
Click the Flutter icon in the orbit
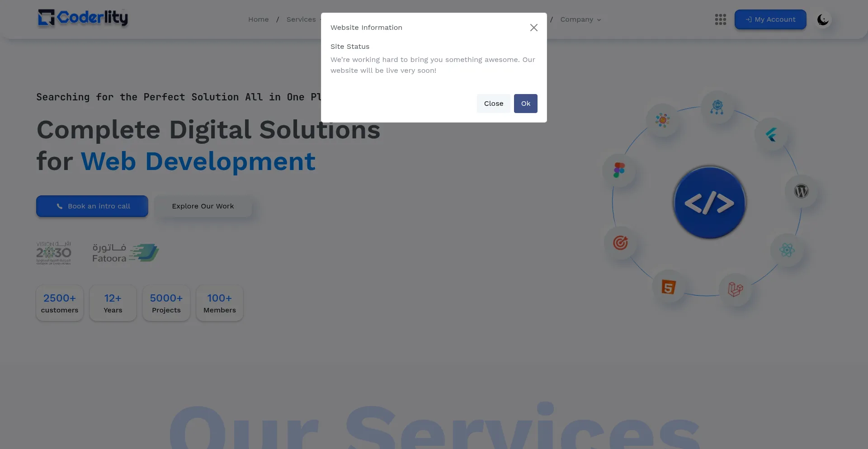(x=771, y=134)
